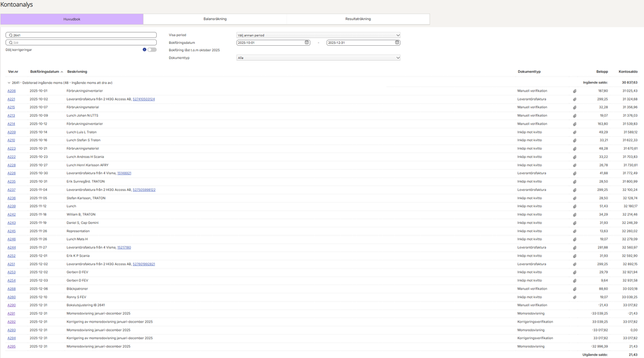Open verification link A295
This screenshot has height=358, width=644.
pyautogui.click(x=12, y=346)
